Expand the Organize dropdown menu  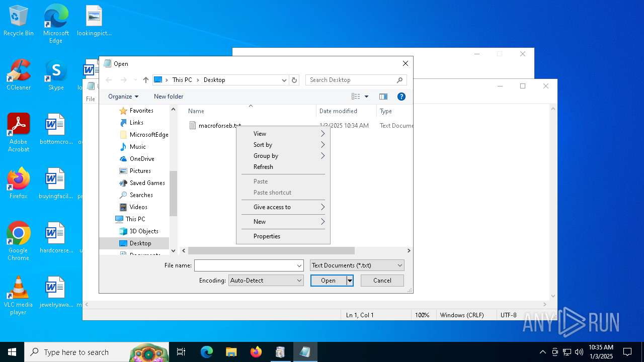pyautogui.click(x=123, y=97)
